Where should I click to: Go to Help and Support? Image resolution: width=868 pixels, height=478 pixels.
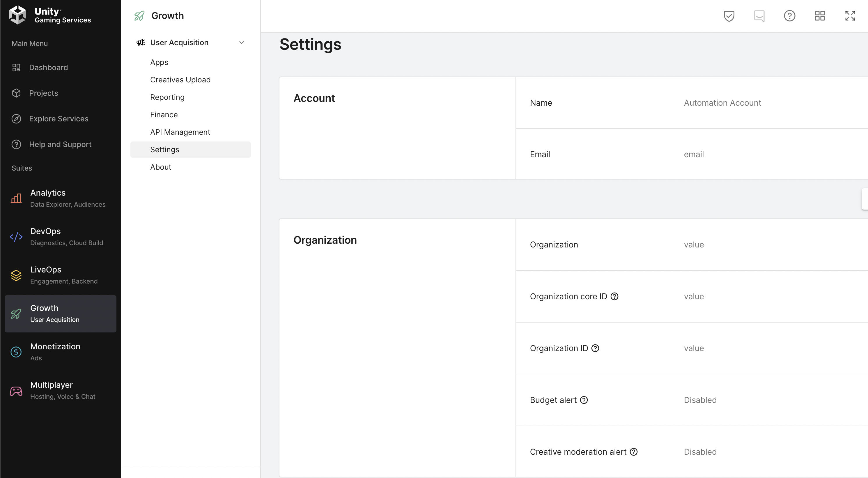pos(60,144)
